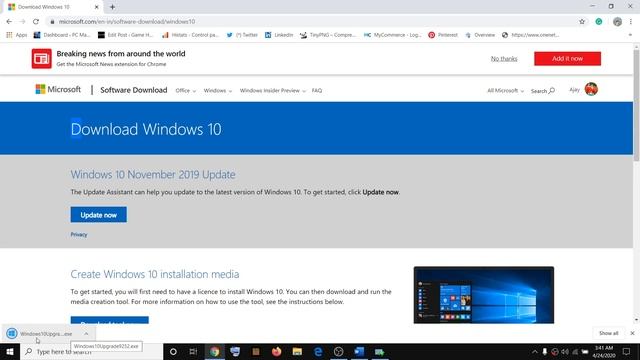The height and width of the screenshot is (360, 640).
Task: Close the downloads bar
Action: pyautogui.click(x=632, y=333)
